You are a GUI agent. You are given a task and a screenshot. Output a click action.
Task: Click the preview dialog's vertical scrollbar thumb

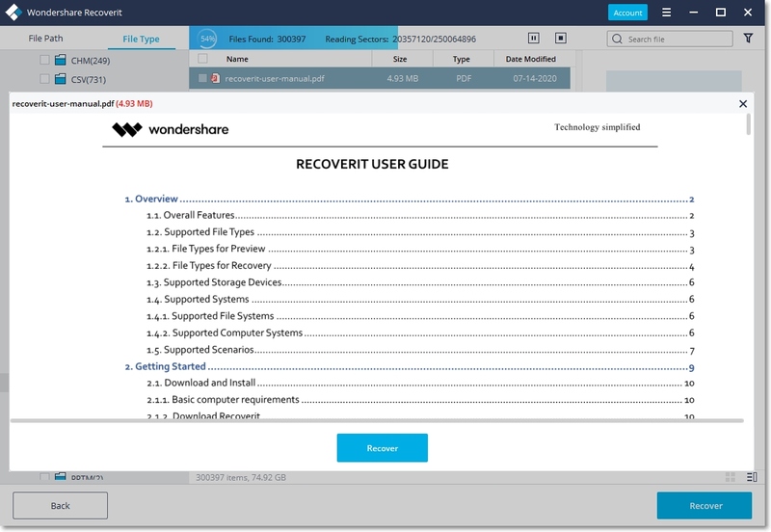click(749, 124)
